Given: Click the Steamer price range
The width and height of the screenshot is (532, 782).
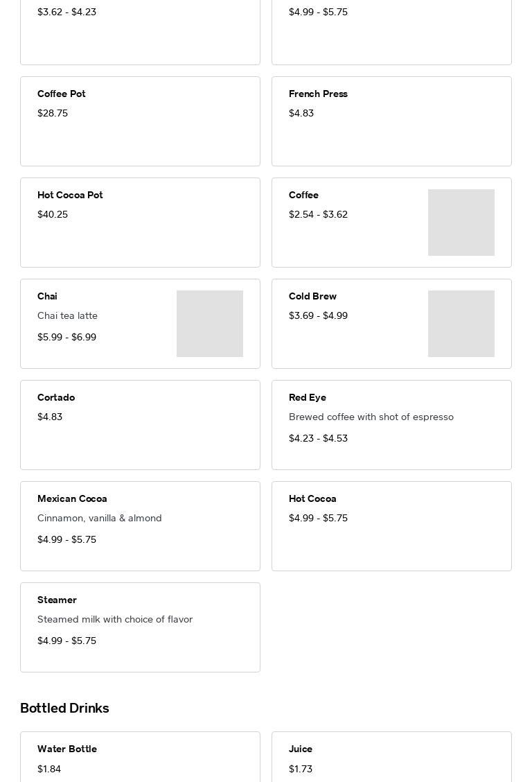Looking at the screenshot, I should [x=66, y=641].
